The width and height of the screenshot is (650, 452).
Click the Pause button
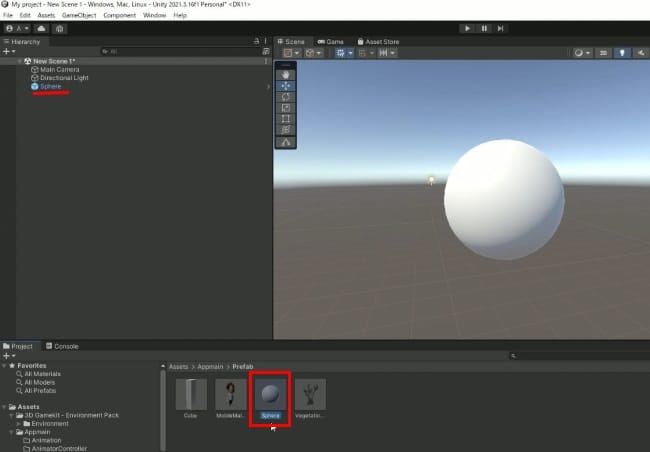484,28
